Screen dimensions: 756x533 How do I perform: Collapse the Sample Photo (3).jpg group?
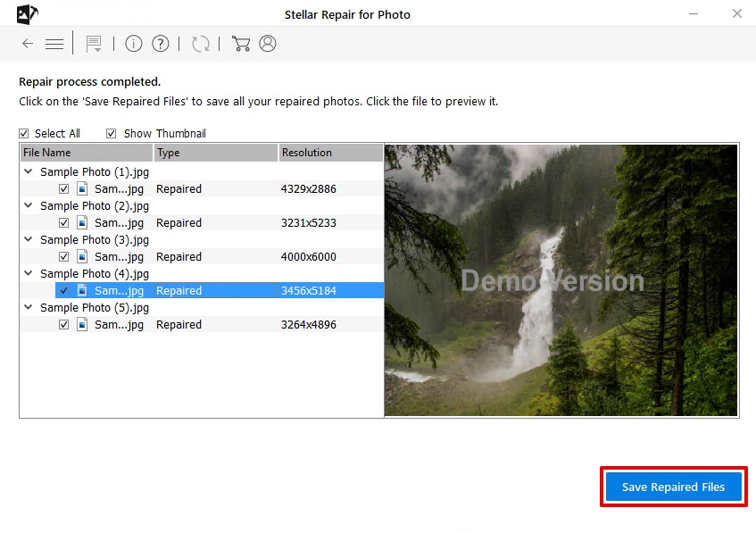(x=29, y=239)
